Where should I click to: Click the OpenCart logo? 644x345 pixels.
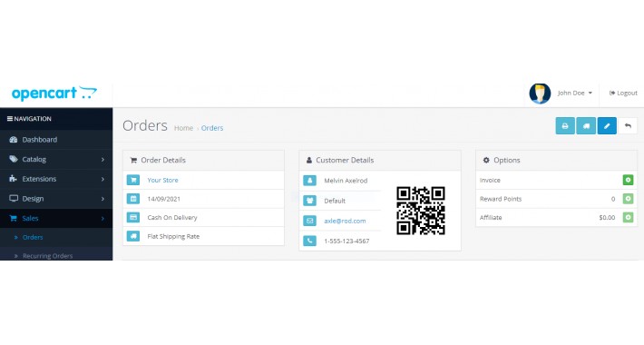54,93
